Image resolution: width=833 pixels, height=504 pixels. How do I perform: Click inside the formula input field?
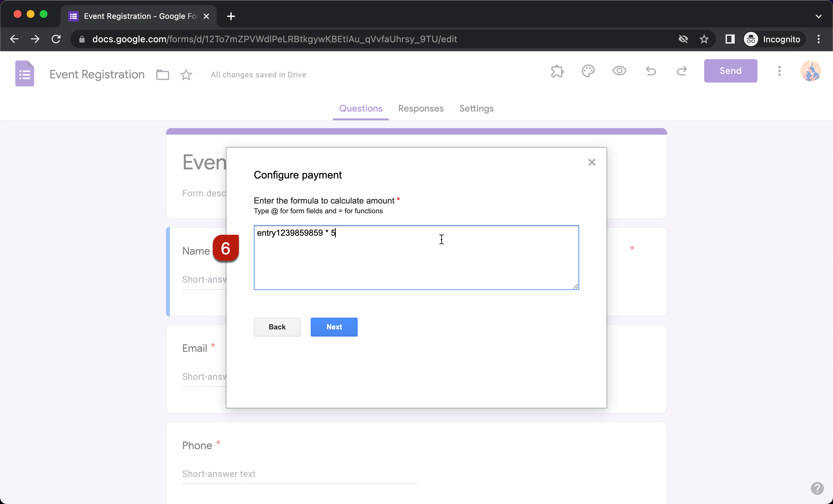point(416,258)
